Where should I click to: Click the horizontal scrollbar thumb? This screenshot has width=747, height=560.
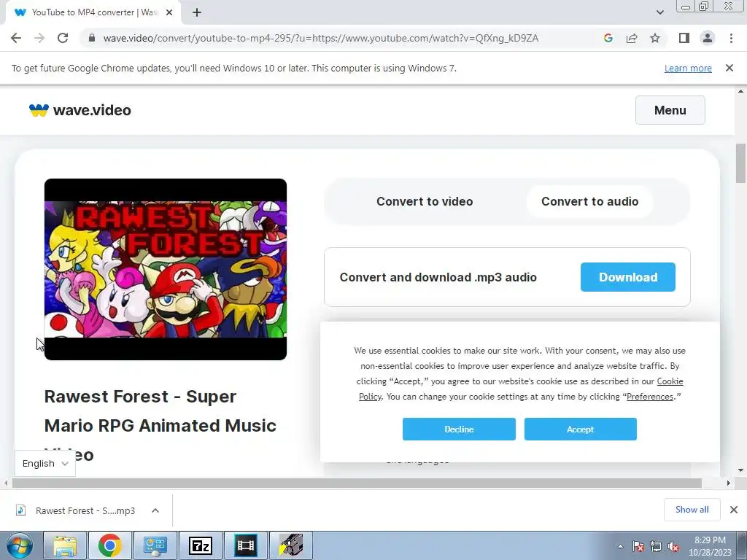point(357,483)
